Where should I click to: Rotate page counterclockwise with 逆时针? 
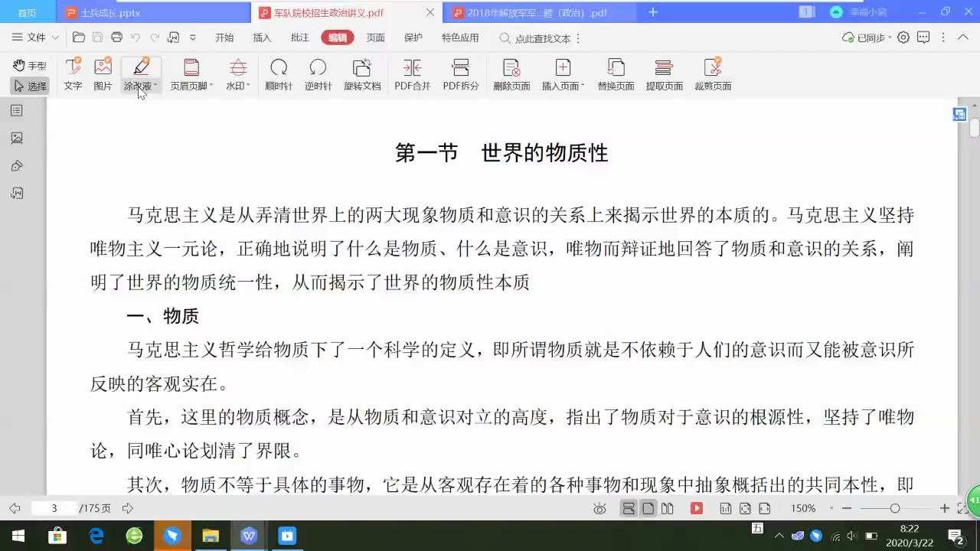pyautogui.click(x=318, y=74)
